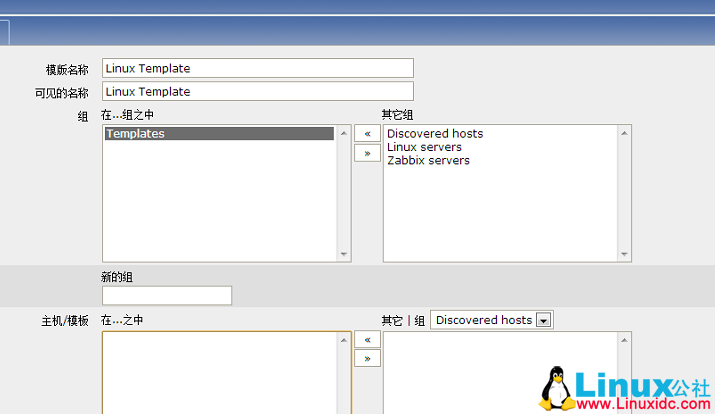Click the « button beside the groups lists
Screen dimensions: 715x414
pyautogui.click(x=367, y=133)
